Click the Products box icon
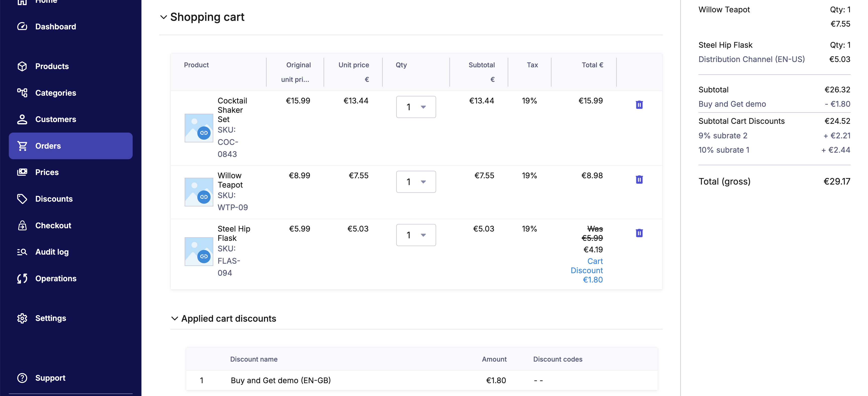Viewport: 868px width, 396px height. (x=22, y=66)
